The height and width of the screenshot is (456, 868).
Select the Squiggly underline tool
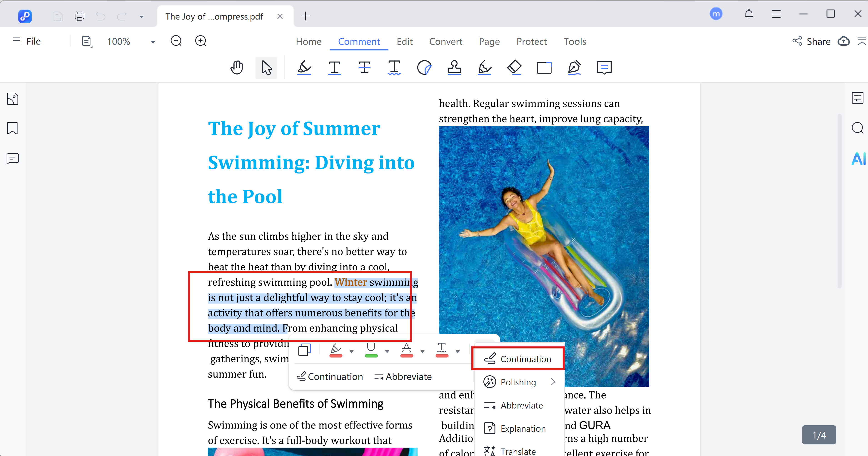point(394,68)
